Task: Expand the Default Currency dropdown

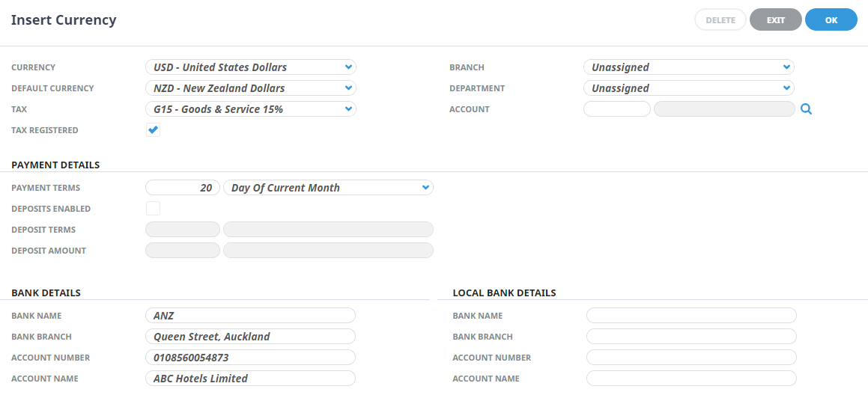Action: pos(250,88)
